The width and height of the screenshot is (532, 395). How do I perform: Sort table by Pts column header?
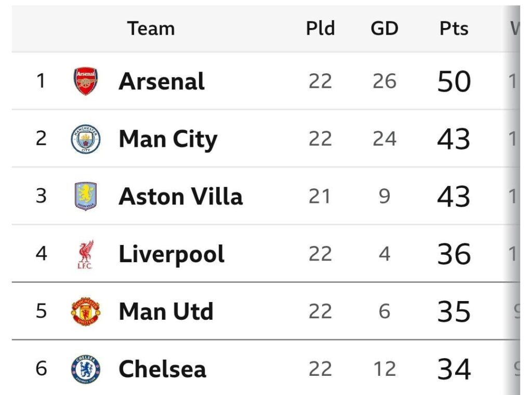click(454, 29)
